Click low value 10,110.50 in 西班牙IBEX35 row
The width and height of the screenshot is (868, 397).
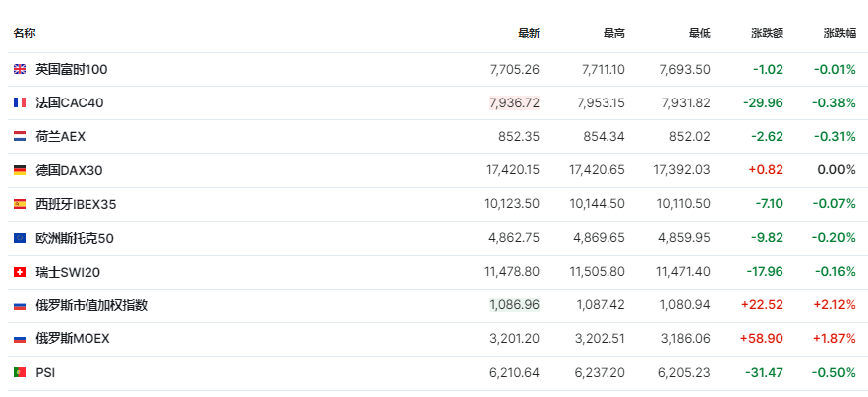684,204
